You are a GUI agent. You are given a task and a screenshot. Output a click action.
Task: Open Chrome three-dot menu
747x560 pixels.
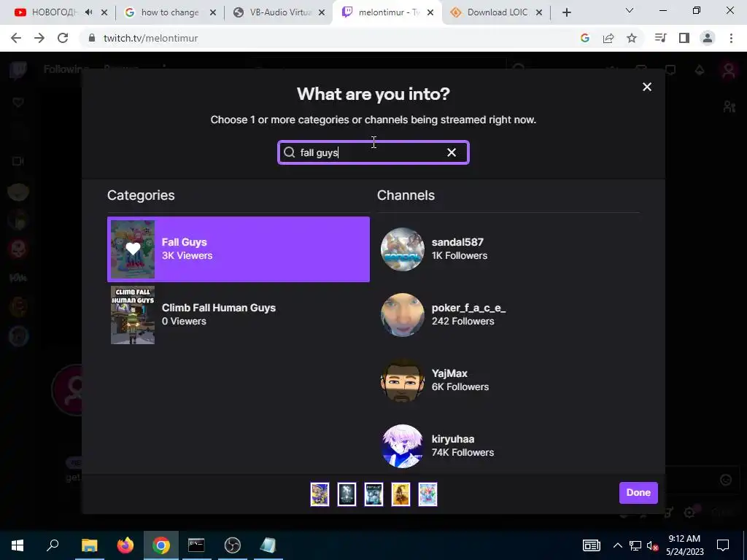click(731, 38)
